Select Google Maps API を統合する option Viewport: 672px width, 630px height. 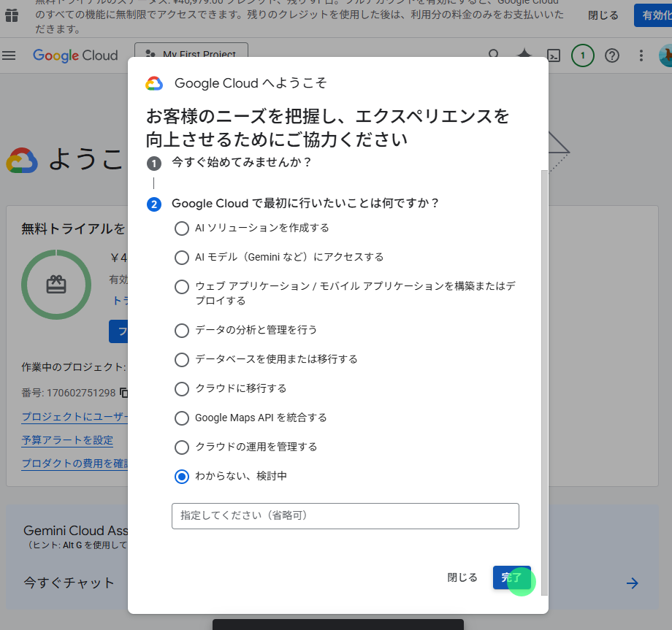click(x=182, y=418)
